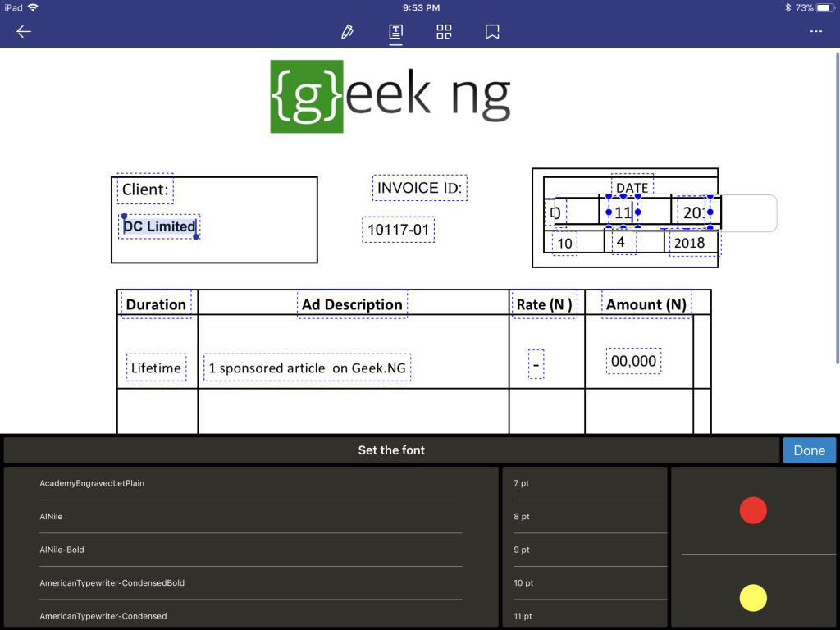Image resolution: width=840 pixels, height=630 pixels.
Task: Open the page thumbnails grid view
Action: coord(444,32)
